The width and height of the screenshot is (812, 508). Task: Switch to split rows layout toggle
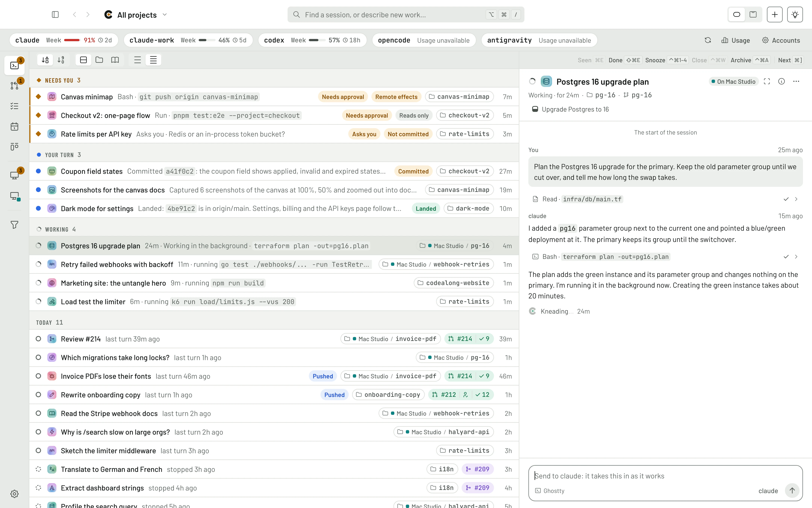coord(83,60)
